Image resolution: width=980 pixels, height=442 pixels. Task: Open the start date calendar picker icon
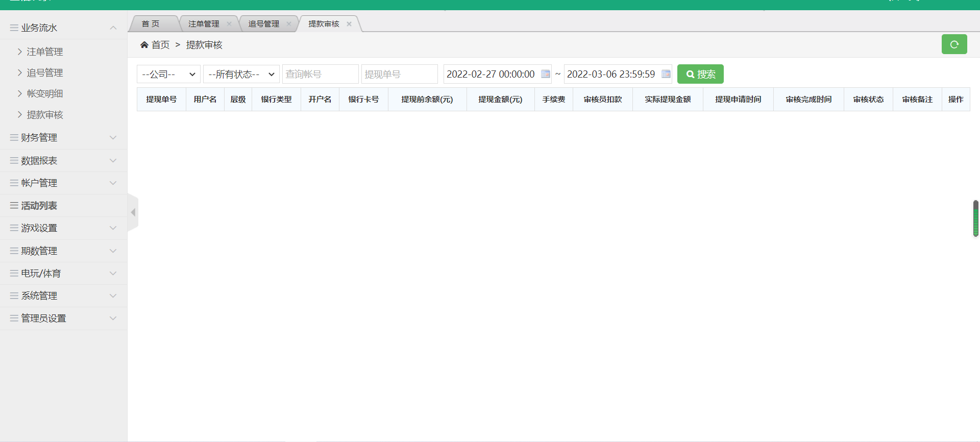pyautogui.click(x=545, y=74)
